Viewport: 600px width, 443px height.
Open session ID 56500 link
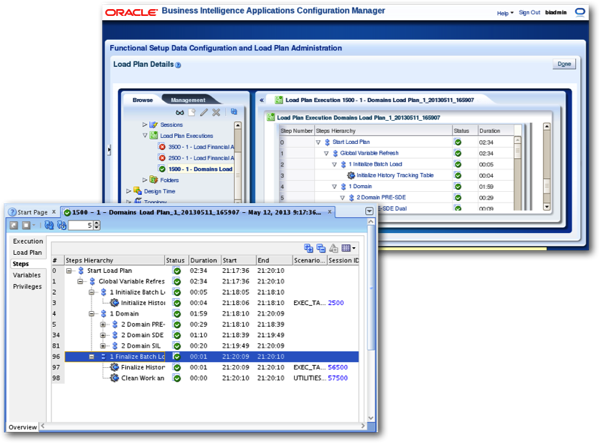[338, 367]
